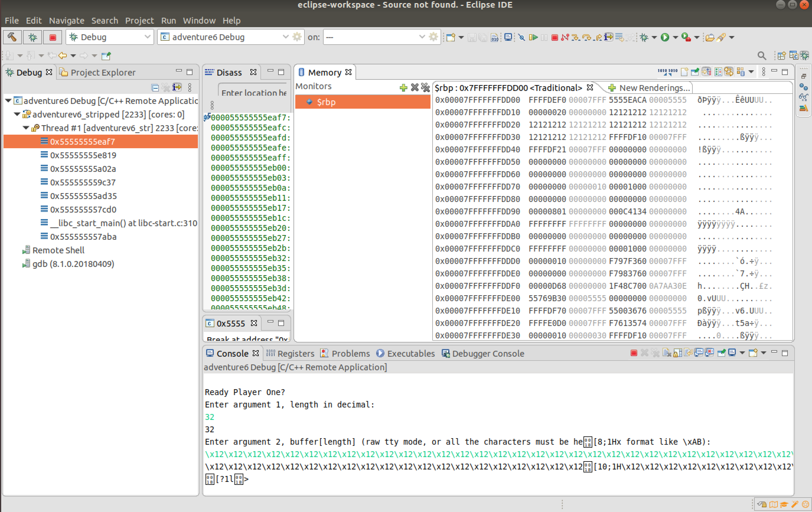This screenshot has height=512, width=812.
Task: Click the Step Into icon
Action: [575, 37]
